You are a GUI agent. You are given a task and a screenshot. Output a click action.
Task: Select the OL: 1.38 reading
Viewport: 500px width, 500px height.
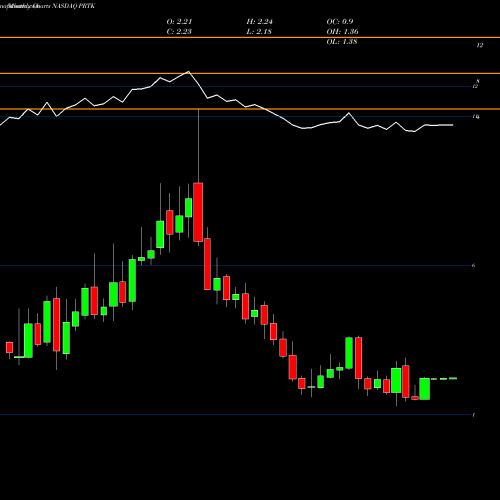tap(342, 42)
